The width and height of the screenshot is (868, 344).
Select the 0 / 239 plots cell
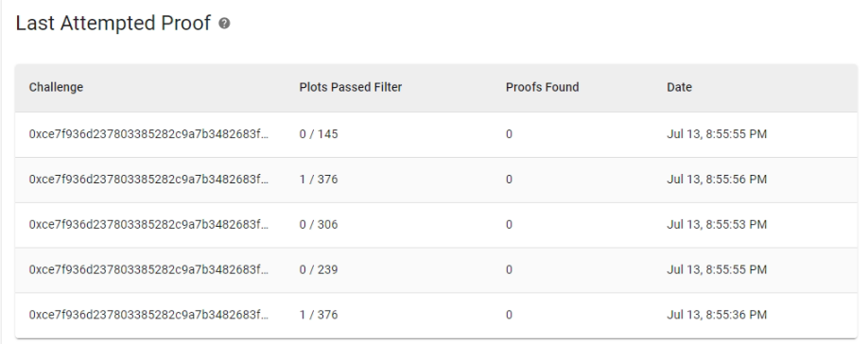(319, 270)
